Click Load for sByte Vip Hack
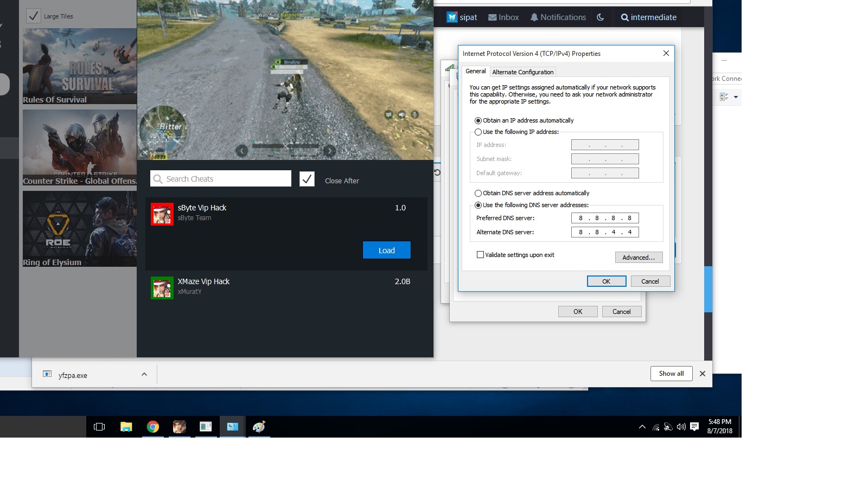 pyautogui.click(x=387, y=250)
